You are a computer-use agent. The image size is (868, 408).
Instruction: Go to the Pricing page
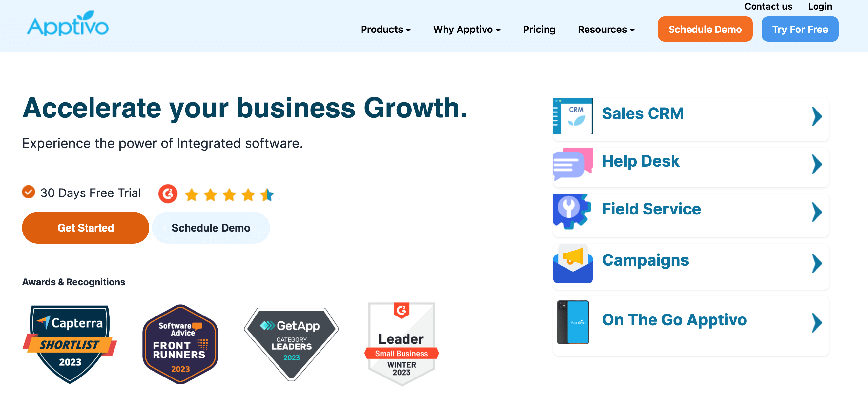click(x=539, y=29)
